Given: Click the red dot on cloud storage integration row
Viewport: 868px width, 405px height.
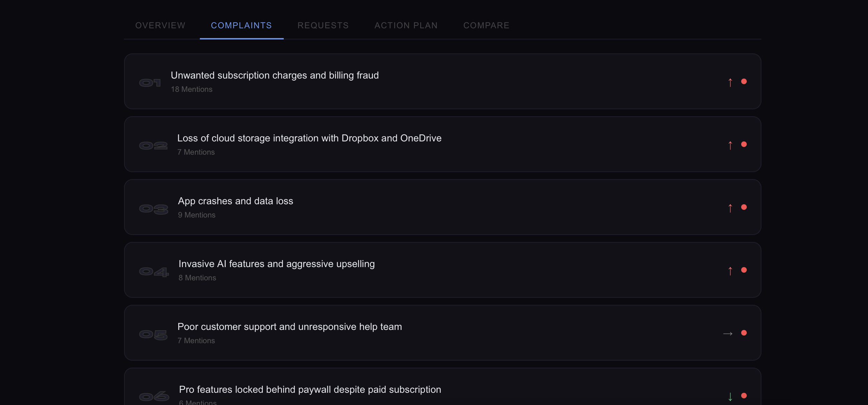Looking at the screenshot, I should (744, 144).
